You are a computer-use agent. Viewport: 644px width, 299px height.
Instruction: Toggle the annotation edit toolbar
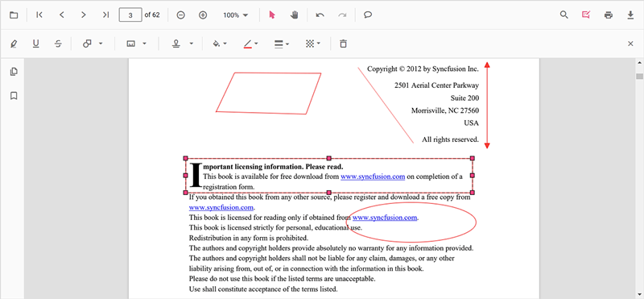tap(586, 15)
